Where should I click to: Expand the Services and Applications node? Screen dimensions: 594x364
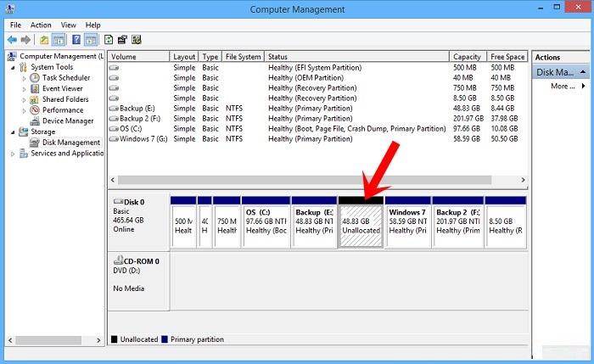[13, 154]
